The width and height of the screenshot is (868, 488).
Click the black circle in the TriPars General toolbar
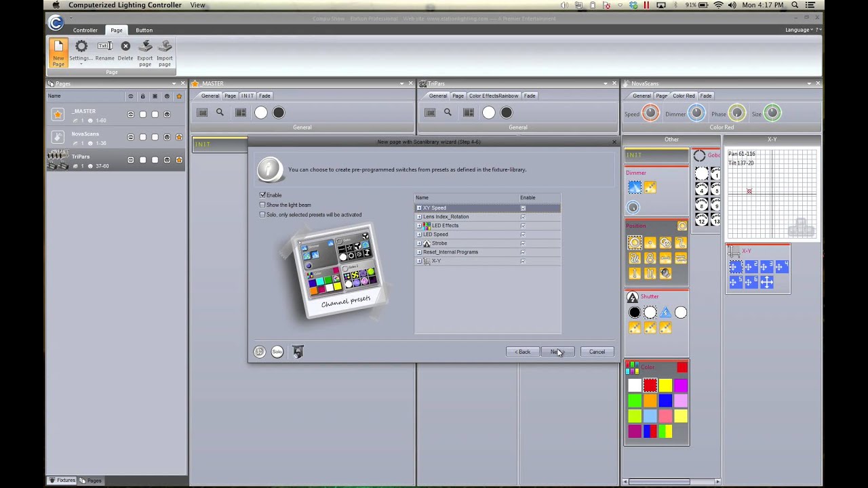tap(507, 113)
